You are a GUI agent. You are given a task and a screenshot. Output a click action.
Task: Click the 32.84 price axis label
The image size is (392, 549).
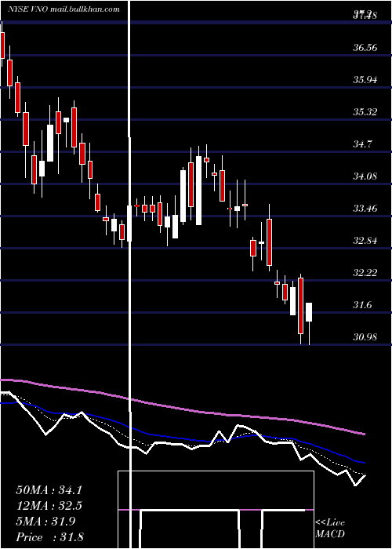coord(365,241)
